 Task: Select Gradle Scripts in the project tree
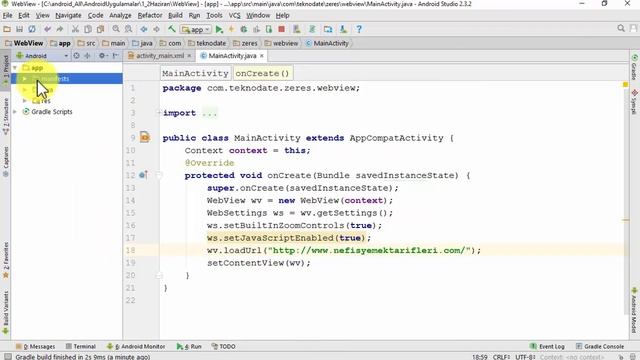pyautogui.click(x=51, y=111)
